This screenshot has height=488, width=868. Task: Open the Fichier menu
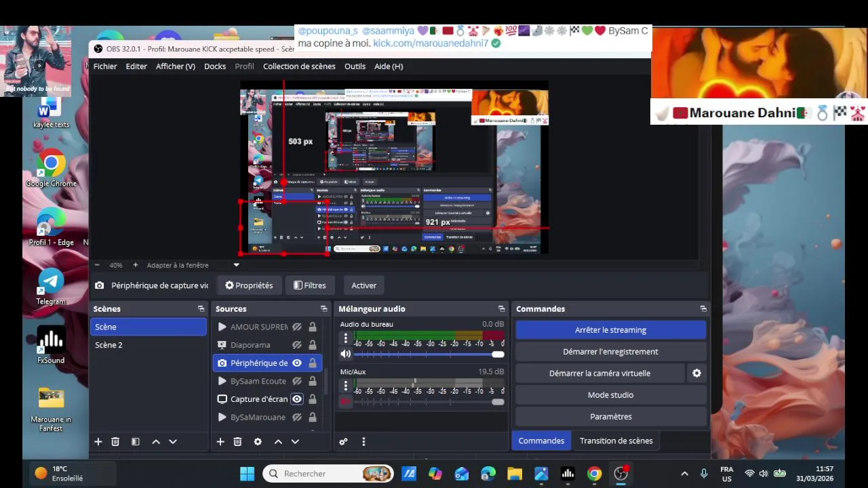coord(105,66)
